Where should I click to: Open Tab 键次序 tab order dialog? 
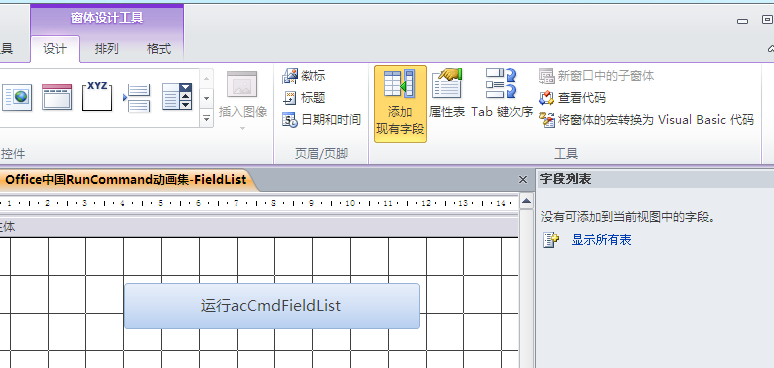coord(502,94)
